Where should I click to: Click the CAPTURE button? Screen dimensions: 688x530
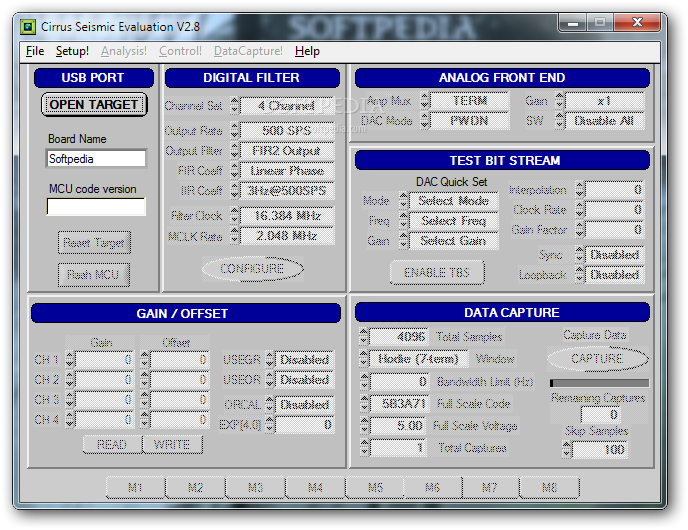597,358
